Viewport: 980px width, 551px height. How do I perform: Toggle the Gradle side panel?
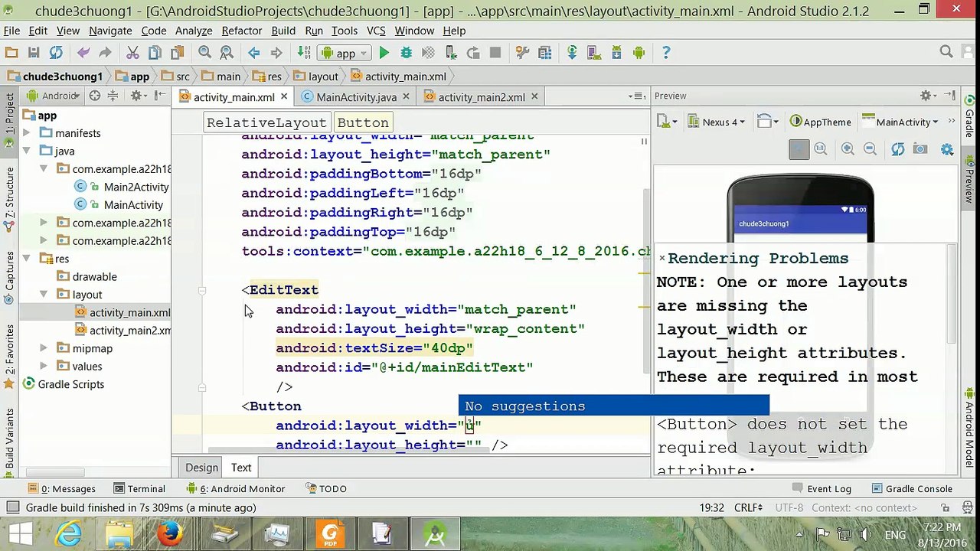[969, 124]
